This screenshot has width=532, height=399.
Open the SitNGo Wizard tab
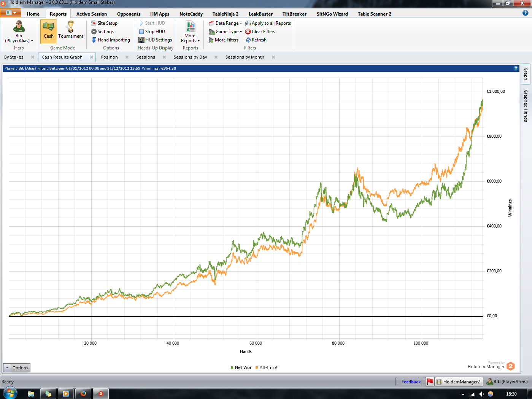click(x=332, y=14)
